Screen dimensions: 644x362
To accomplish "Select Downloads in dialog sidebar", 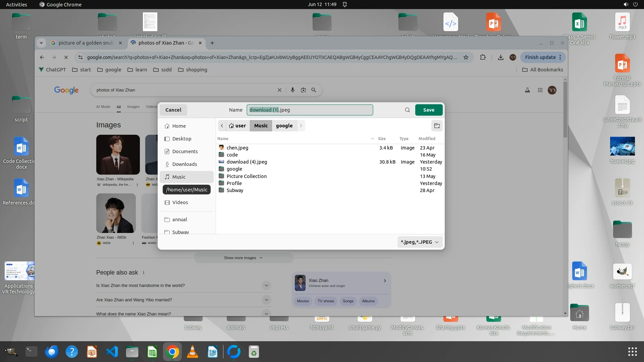I will click(184, 164).
